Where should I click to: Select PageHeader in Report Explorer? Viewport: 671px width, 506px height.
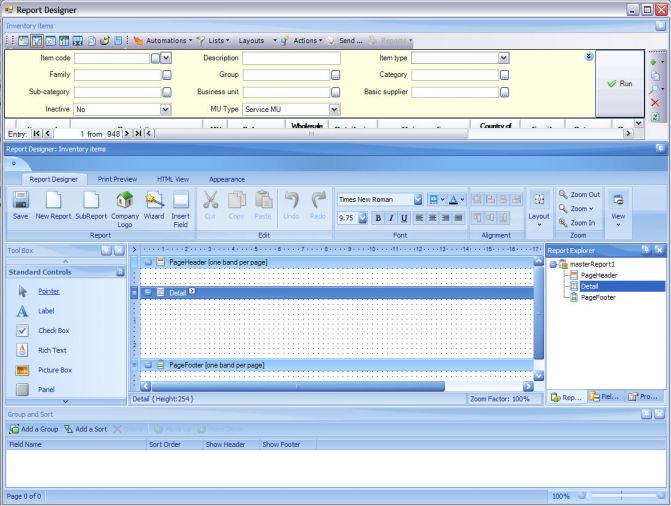click(x=599, y=275)
